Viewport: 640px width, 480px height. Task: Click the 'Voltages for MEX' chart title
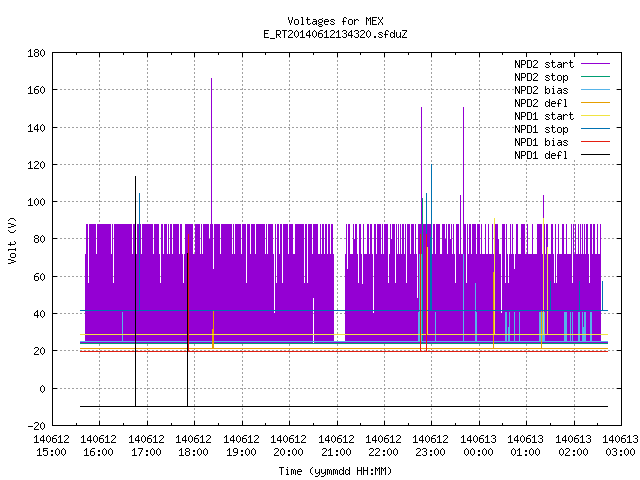(335, 21)
